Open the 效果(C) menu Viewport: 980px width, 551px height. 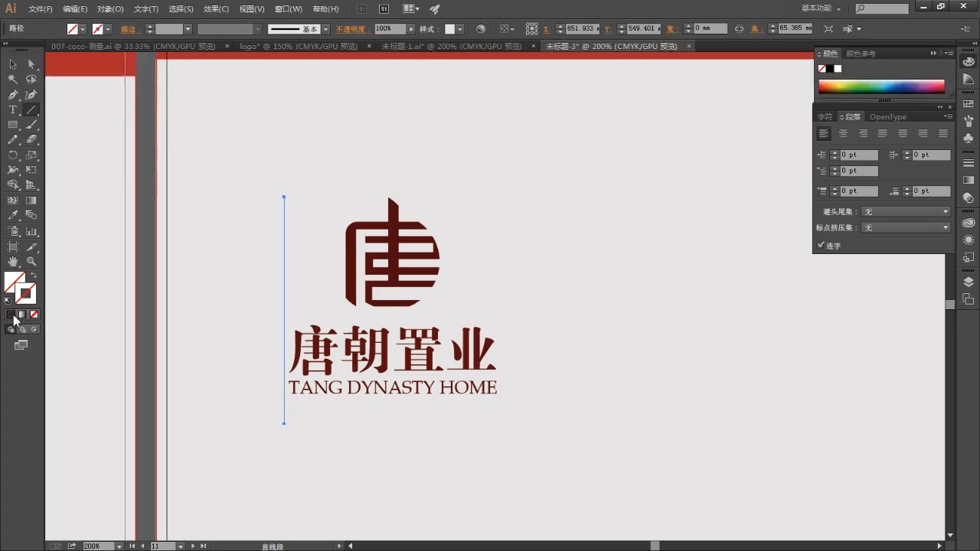click(216, 9)
